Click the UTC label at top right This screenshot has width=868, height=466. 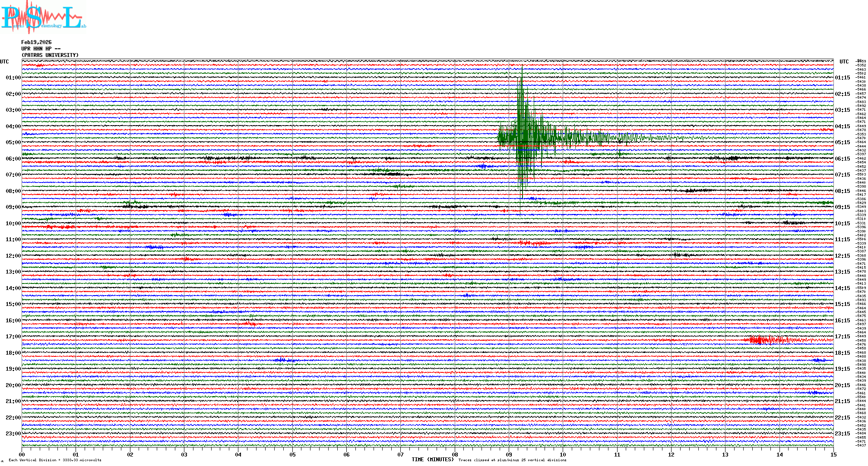pos(844,62)
